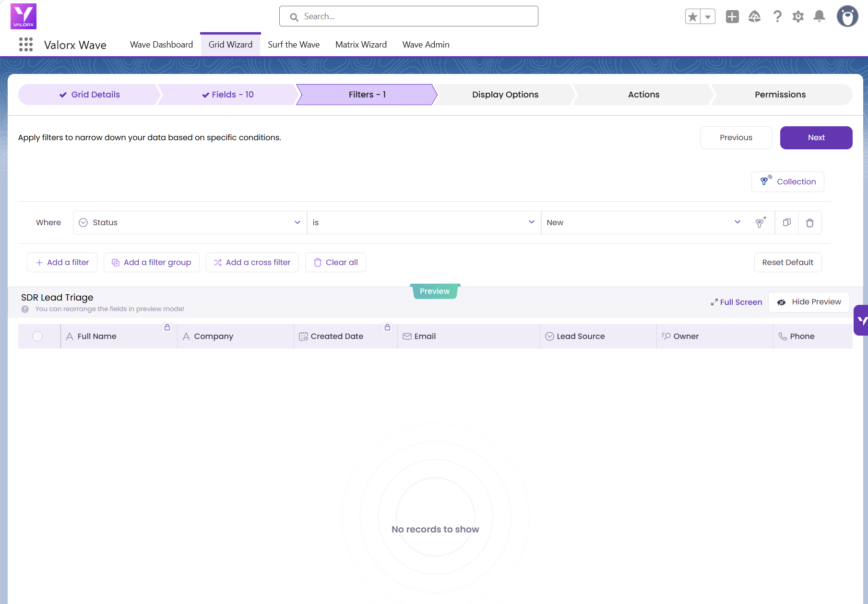Go to the Grid Details step
Image resolution: width=868 pixels, height=604 pixels.
pos(89,95)
